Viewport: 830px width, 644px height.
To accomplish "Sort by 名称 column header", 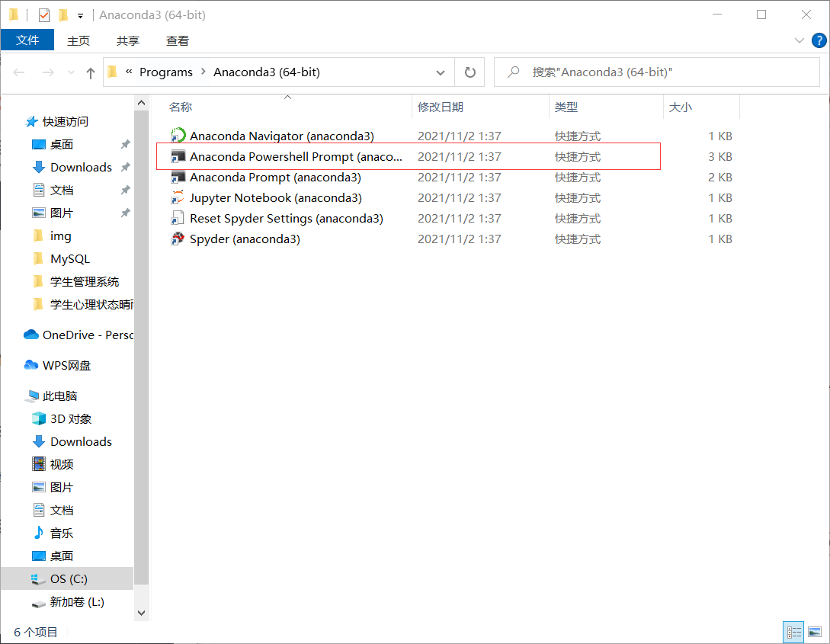I will (181, 107).
